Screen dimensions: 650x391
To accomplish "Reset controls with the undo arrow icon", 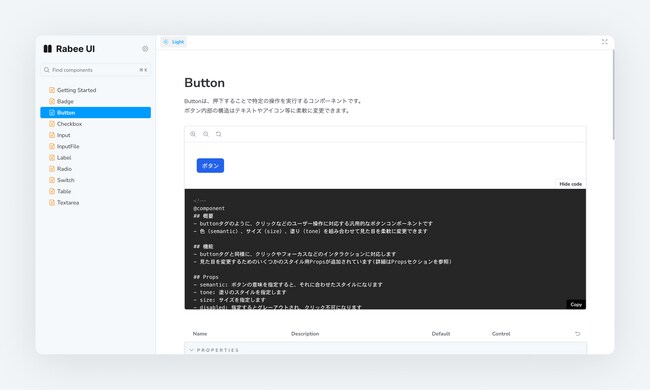I will [577, 333].
